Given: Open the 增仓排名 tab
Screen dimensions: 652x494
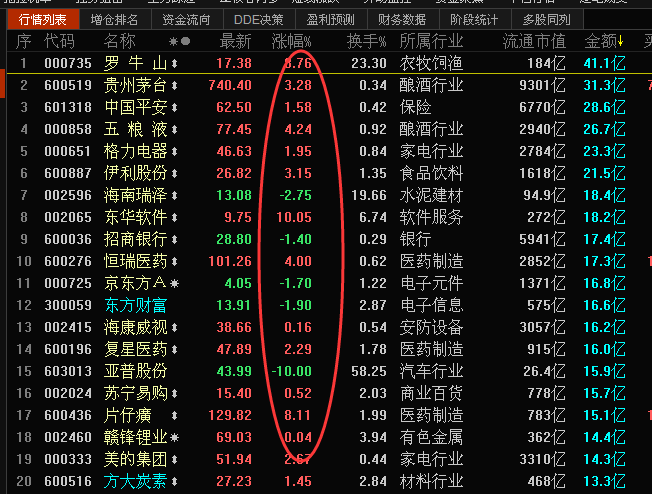Looking at the screenshot, I should coord(115,20).
